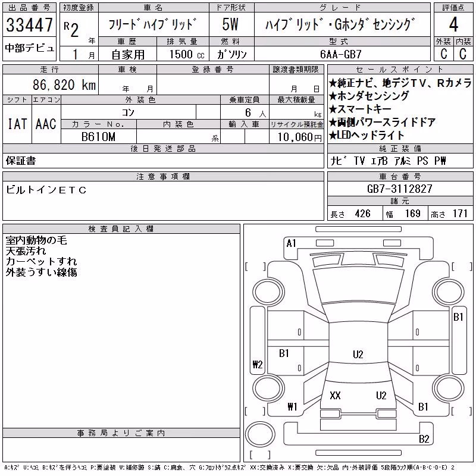Select the 諸元 header
Screen dimensions: 476x476
tap(400, 201)
